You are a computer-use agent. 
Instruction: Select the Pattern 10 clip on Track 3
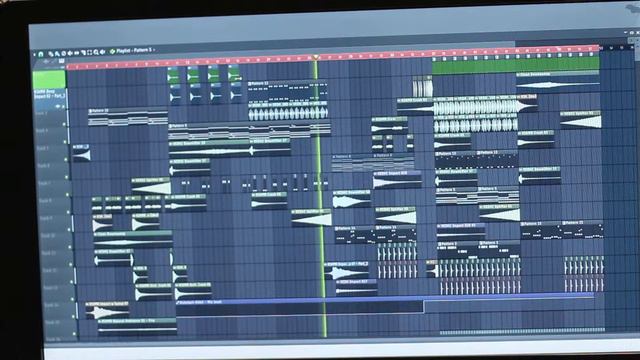click(x=128, y=117)
